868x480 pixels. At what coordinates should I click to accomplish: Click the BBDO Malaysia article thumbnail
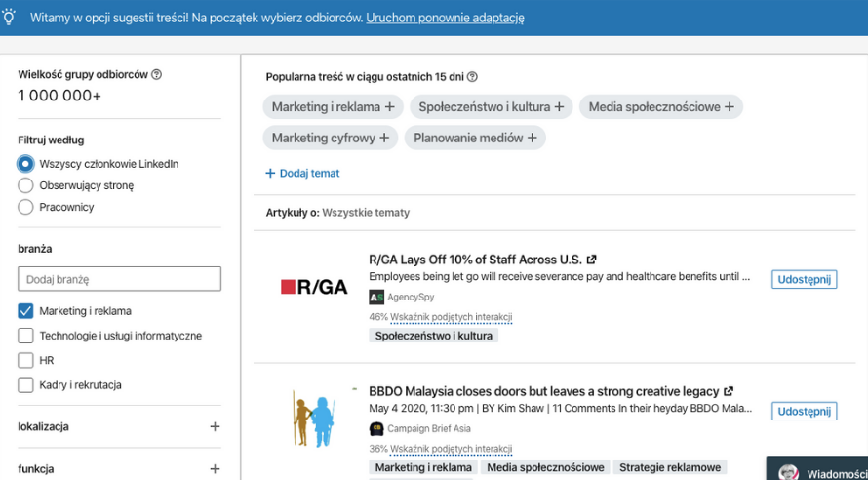tap(313, 418)
